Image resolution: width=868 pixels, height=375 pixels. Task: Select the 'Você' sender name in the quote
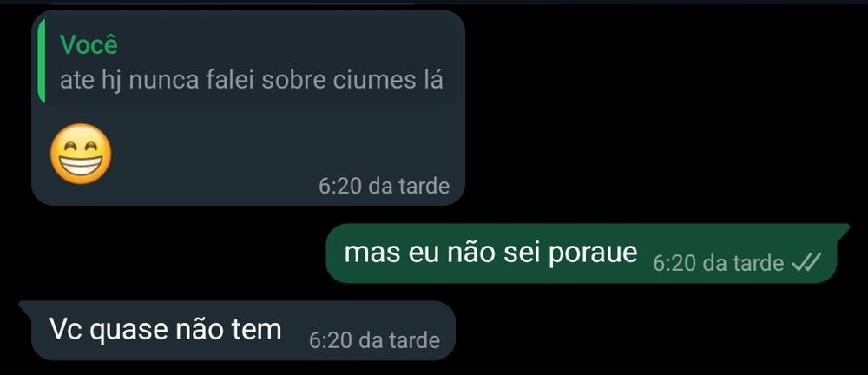pos(89,45)
